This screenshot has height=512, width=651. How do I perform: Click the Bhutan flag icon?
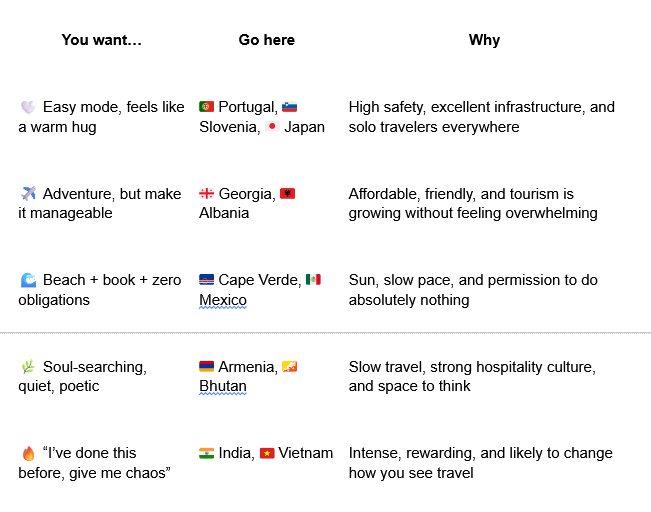[289, 367]
